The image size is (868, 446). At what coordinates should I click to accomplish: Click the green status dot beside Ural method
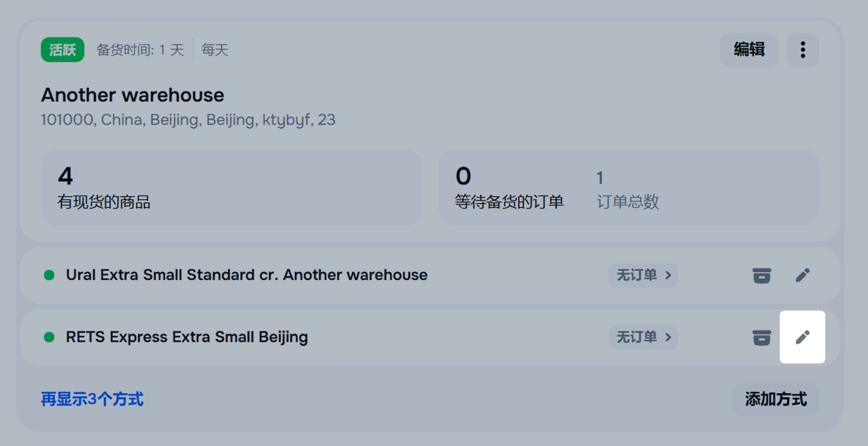49,276
